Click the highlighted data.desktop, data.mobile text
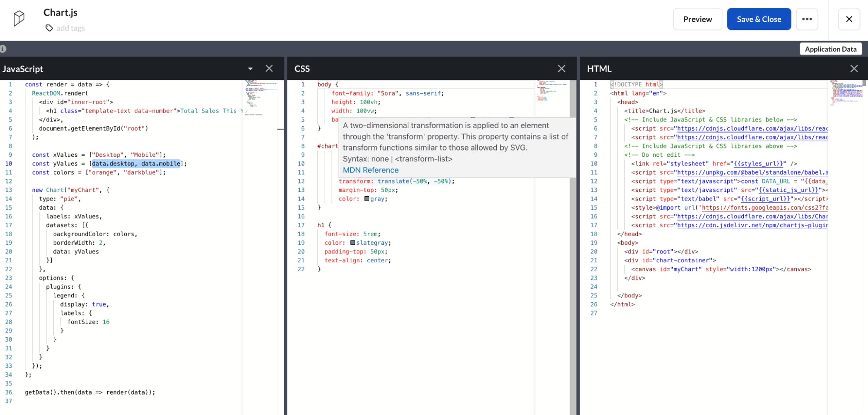This screenshot has width=868, height=415. tap(136, 164)
